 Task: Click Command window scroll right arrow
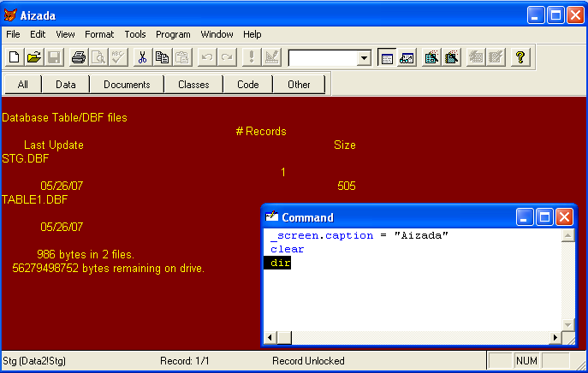[x=555, y=338]
